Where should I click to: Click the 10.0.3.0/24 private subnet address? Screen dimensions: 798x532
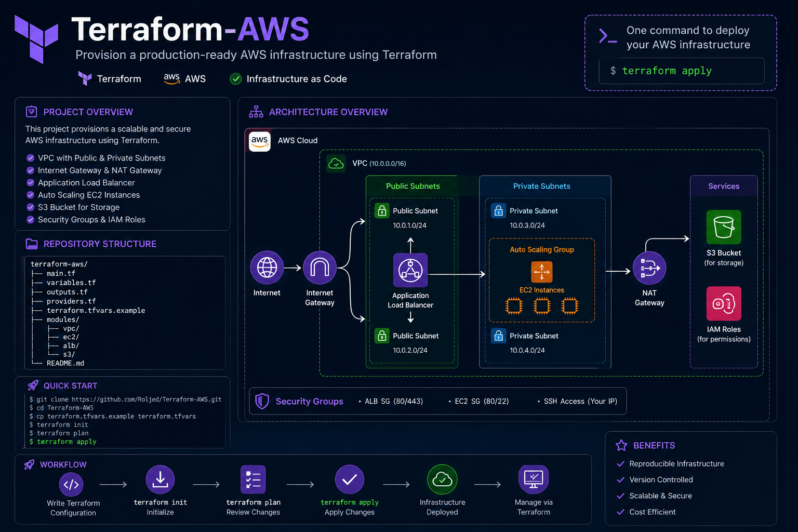pos(527,225)
